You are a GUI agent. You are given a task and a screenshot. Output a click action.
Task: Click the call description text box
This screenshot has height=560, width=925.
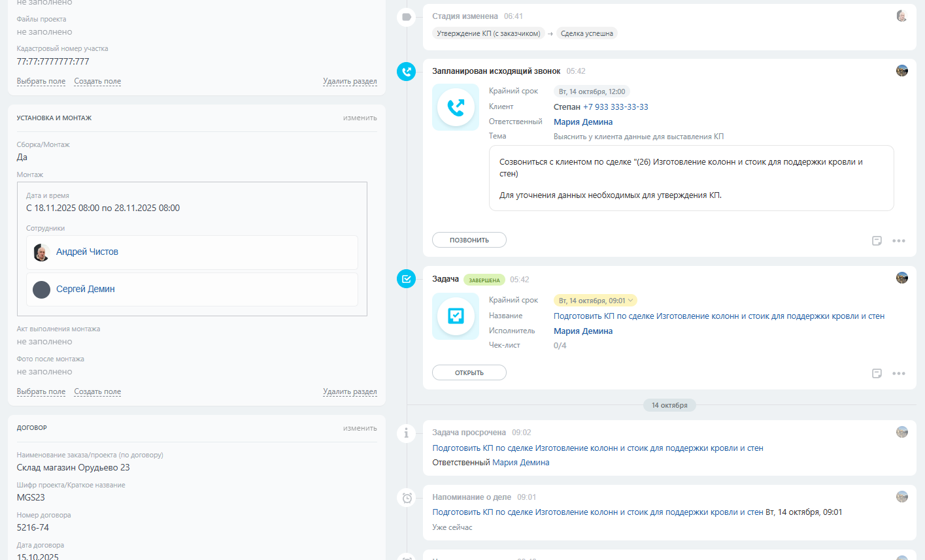692,178
